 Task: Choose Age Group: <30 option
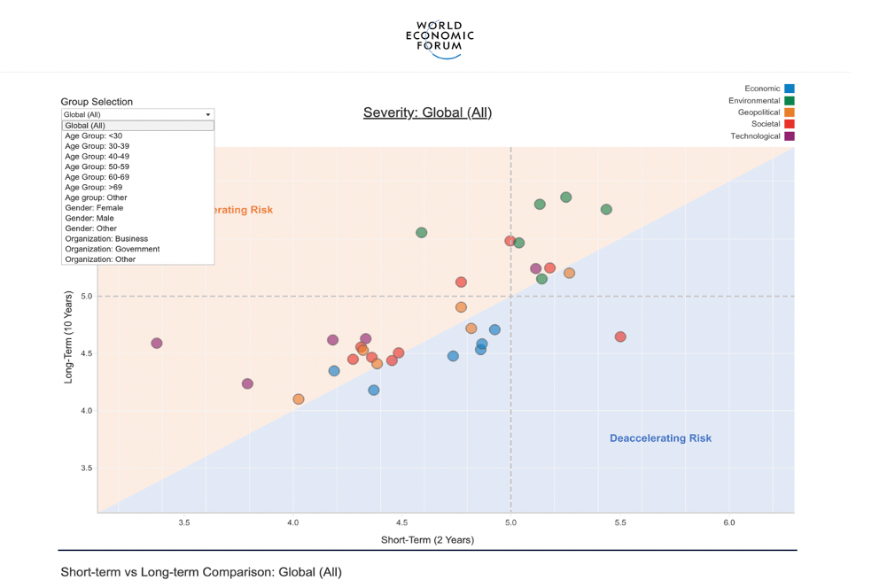click(x=137, y=135)
